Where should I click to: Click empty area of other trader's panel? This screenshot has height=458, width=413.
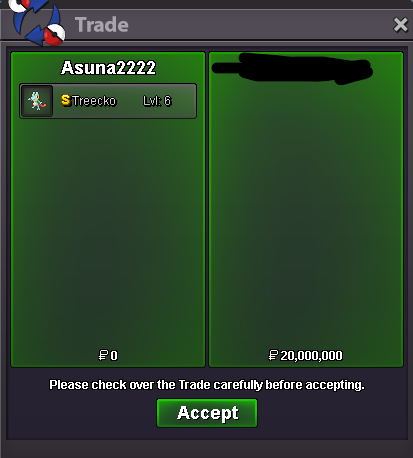306,217
